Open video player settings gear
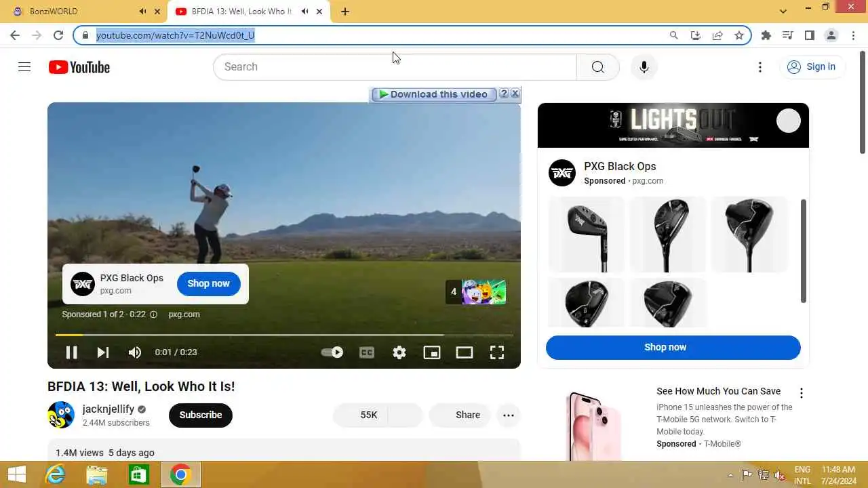The image size is (868, 488). click(x=399, y=352)
